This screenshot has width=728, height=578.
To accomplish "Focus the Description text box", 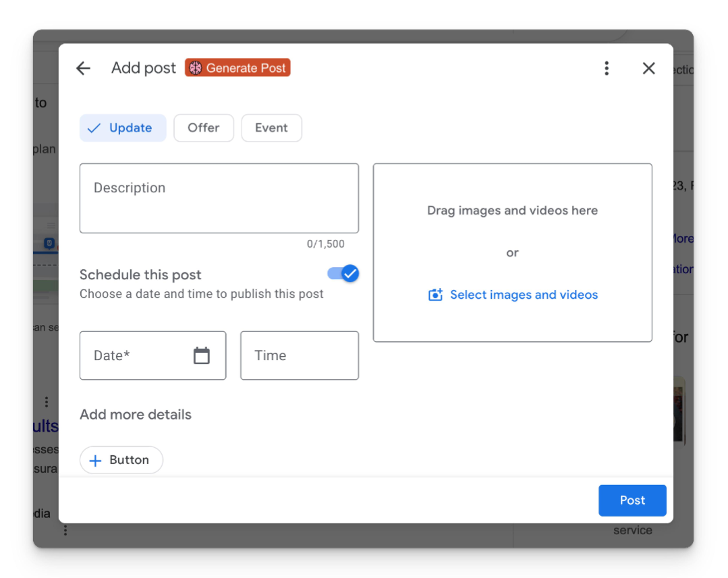I will coord(219,198).
